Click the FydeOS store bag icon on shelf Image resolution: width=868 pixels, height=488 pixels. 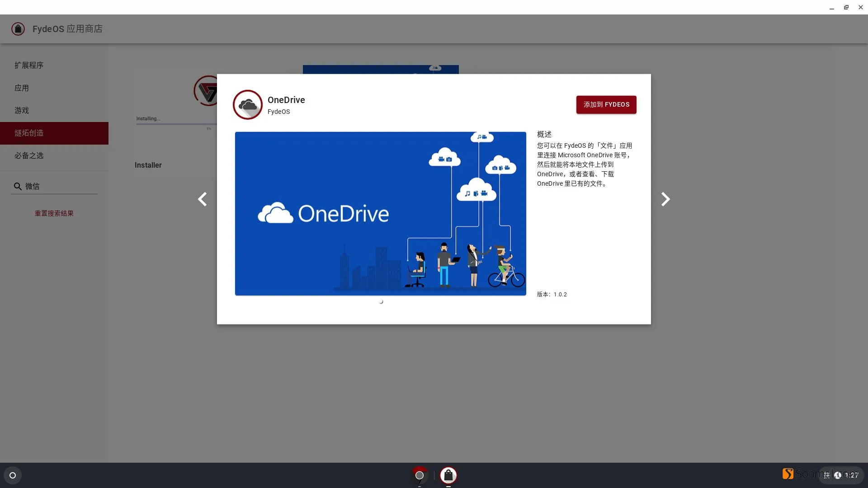(x=448, y=475)
